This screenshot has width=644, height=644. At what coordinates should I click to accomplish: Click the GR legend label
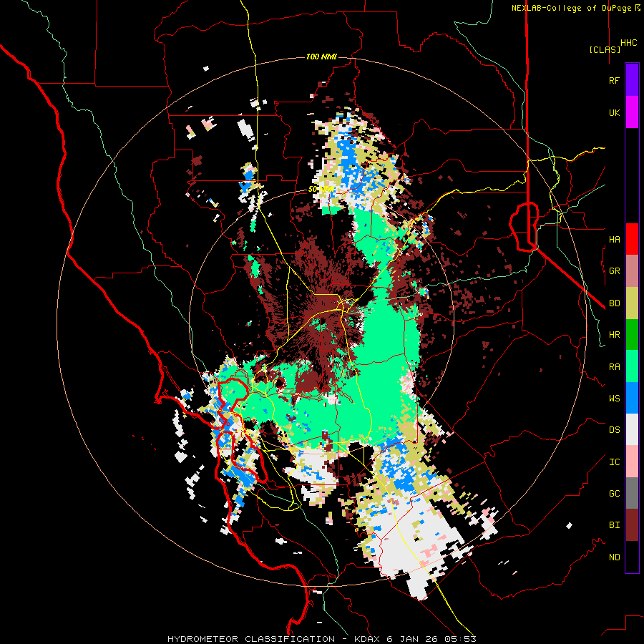click(x=614, y=271)
